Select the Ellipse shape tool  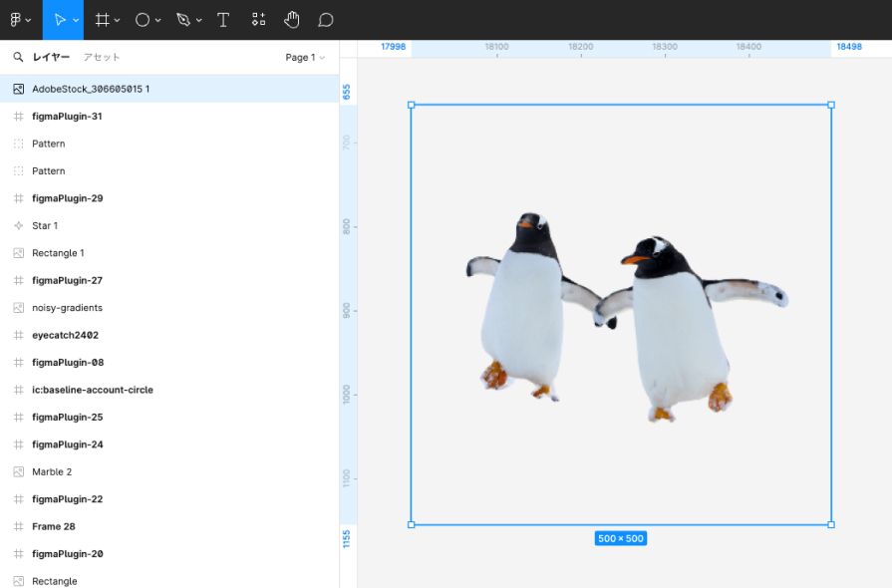tap(143, 20)
